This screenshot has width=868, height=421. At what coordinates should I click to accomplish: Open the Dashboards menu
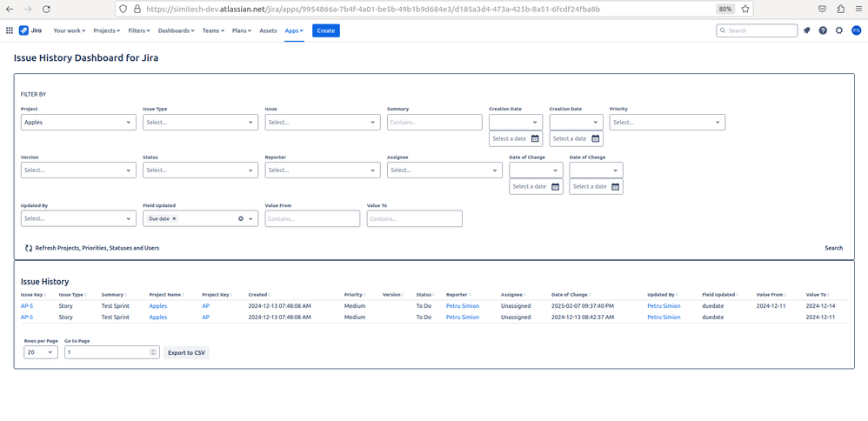(x=176, y=31)
